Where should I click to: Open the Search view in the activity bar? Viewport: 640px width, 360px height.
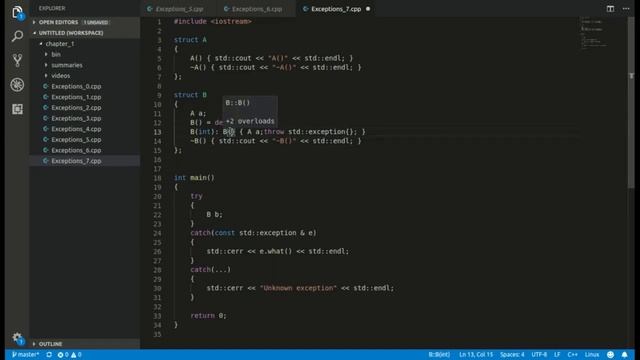point(17,36)
